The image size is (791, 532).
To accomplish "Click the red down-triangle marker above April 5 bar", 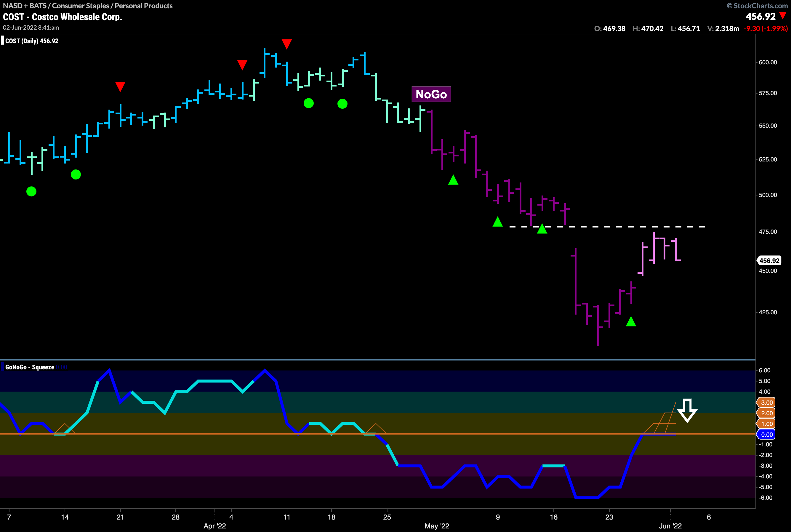I will coord(242,65).
